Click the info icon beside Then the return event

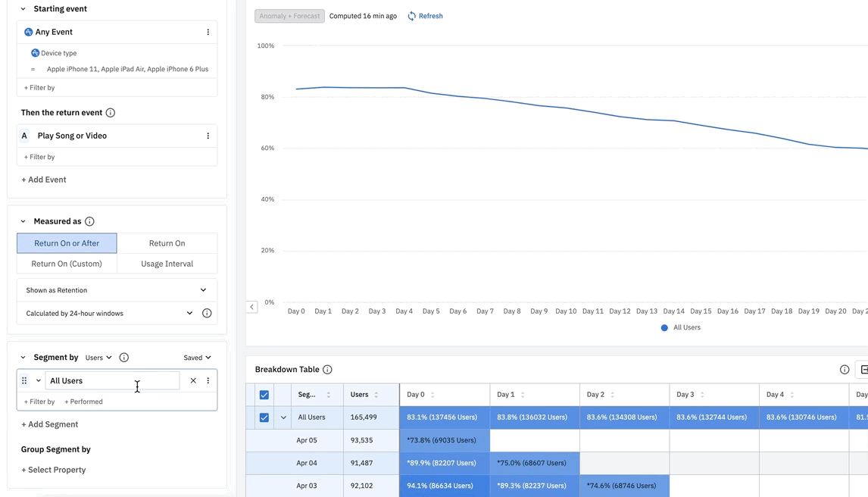point(111,113)
